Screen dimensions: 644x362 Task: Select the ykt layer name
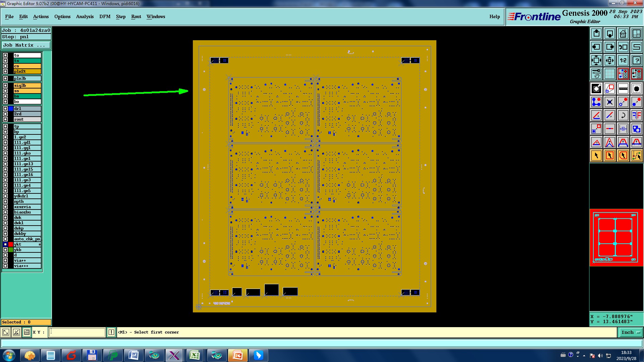click(x=27, y=244)
